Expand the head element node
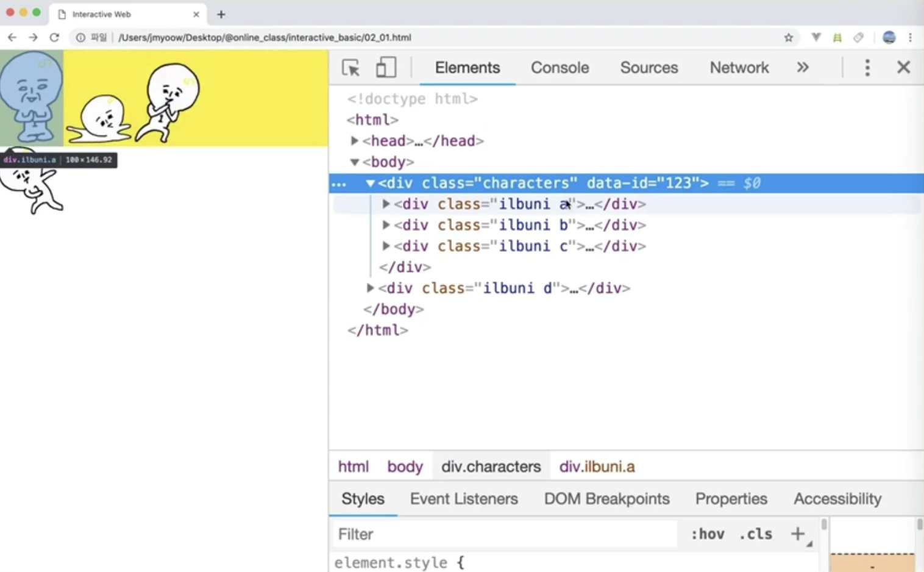The width and height of the screenshot is (924, 572). 354,141
